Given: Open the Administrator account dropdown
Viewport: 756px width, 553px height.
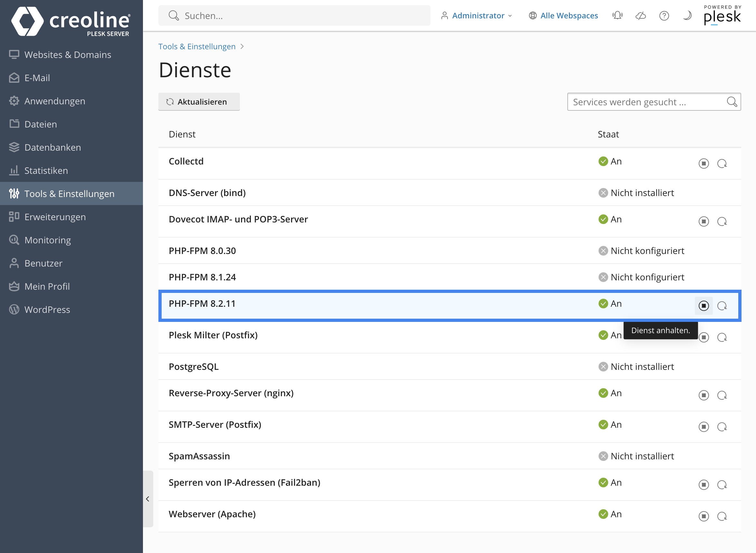Looking at the screenshot, I should click(476, 15).
